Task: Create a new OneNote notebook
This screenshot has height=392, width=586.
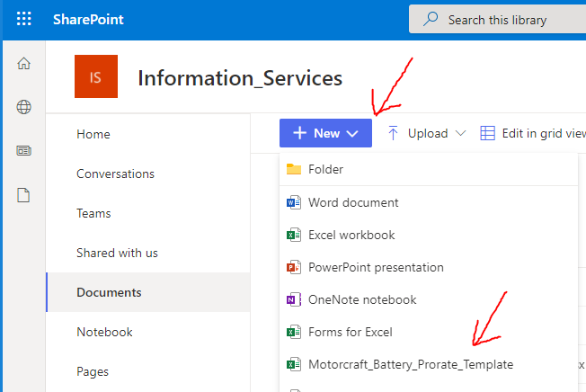Action: tap(429, 299)
